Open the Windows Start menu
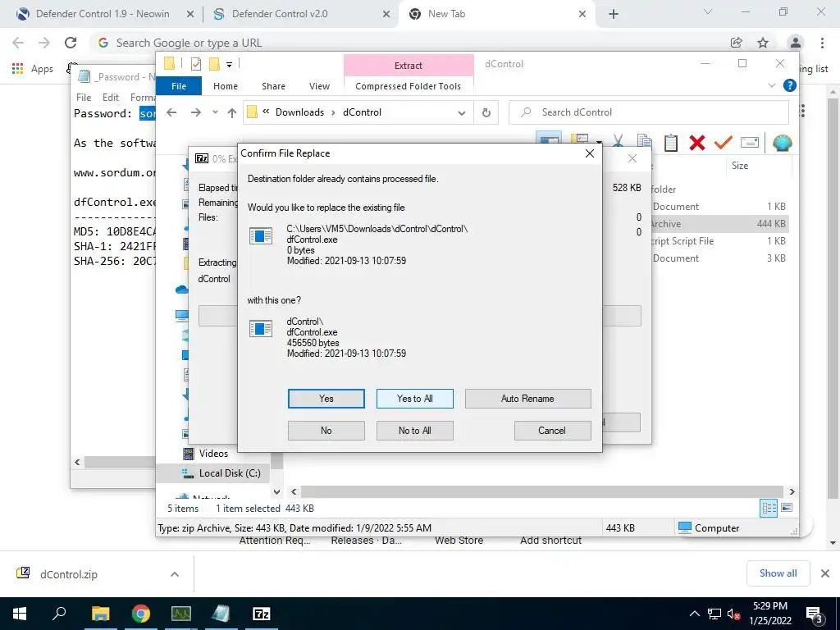The height and width of the screenshot is (630, 840). tap(20, 614)
